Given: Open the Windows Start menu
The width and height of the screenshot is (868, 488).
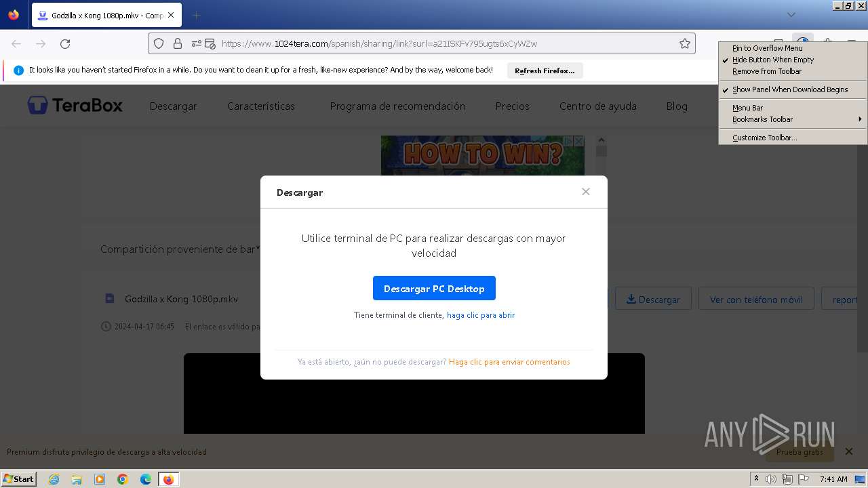Looking at the screenshot, I should [19, 479].
